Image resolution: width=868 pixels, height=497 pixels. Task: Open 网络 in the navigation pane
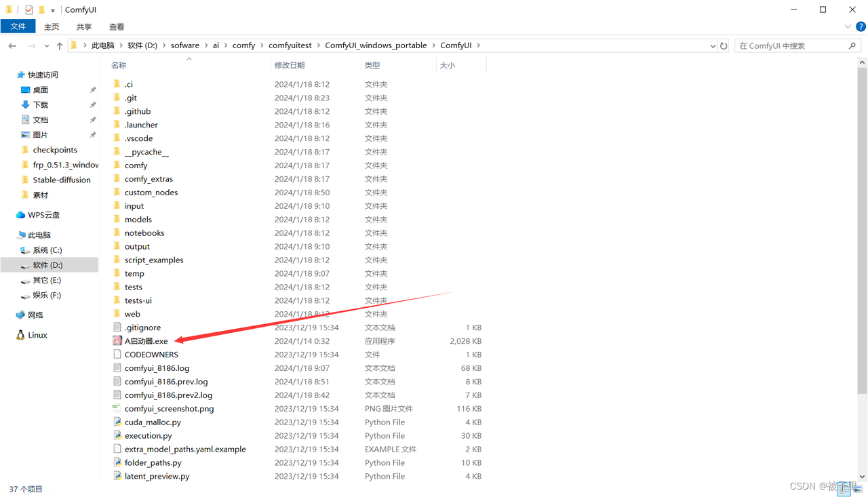35,315
